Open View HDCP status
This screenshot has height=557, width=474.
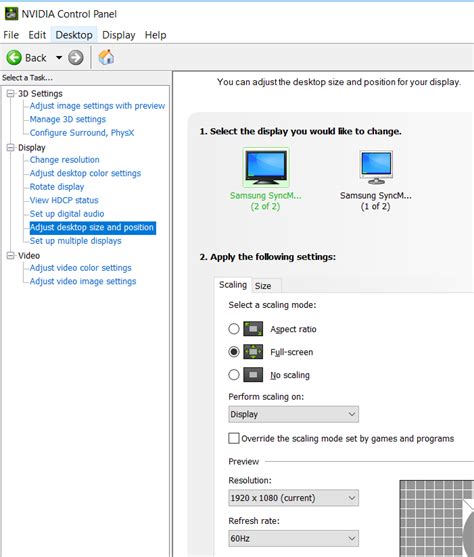[64, 200]
